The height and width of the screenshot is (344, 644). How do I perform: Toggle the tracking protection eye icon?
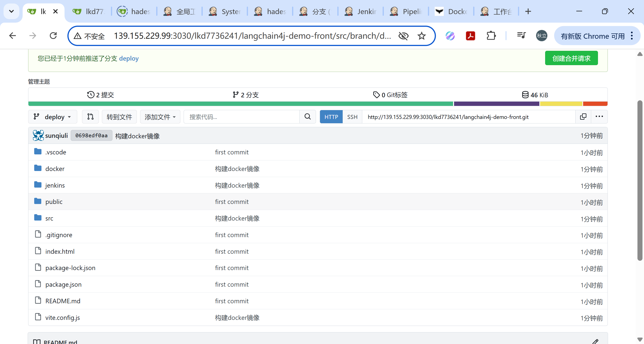click(x=403, y=36)
